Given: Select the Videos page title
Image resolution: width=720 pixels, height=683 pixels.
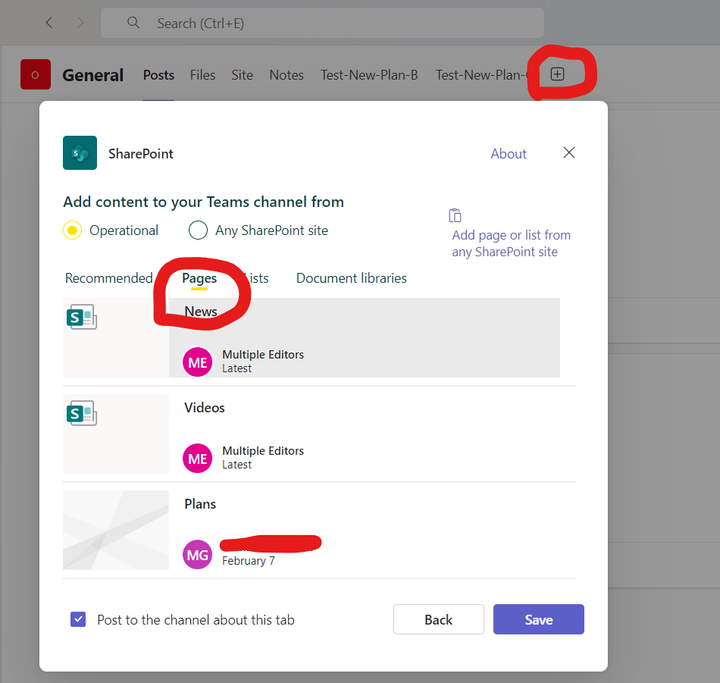Looking at the screenshot, I should [x=204, y=407].
